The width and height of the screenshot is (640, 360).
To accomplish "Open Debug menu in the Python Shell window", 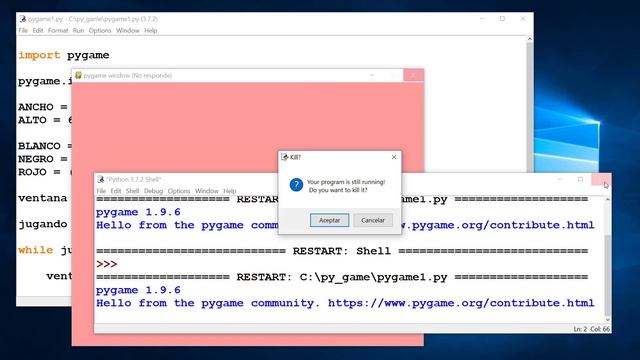I will pyautogui.click(x=153, y=191).
